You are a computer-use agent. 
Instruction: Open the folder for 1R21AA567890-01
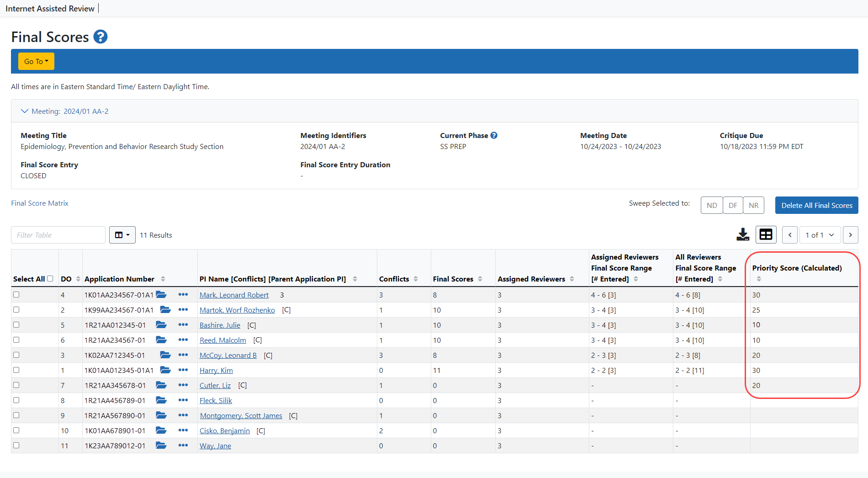tap(161, 415)
